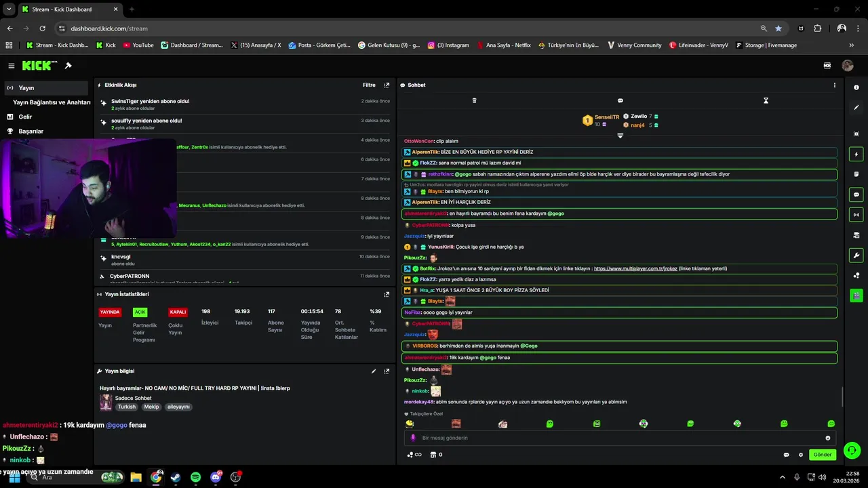Open Sohbet panel three-dot options menu
The height and width of the screenshot is (488, 868).
pyautogui.click(x=834, y=85)
